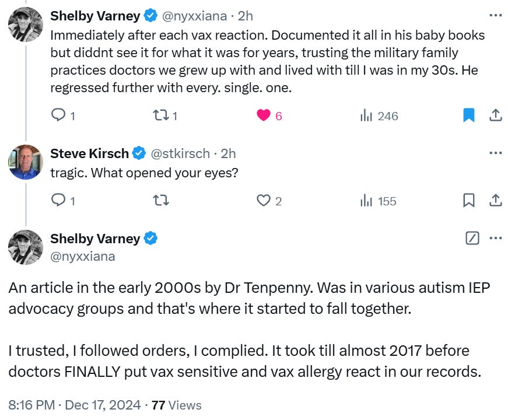Reply to Steve Kirsch's tweet
Image resolution: width=508 pixels, height=420 pixels.
pos(59,201)
